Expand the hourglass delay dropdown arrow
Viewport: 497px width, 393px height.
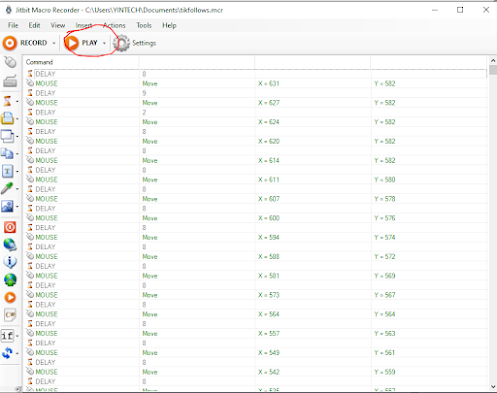click(x=17, y=101)
